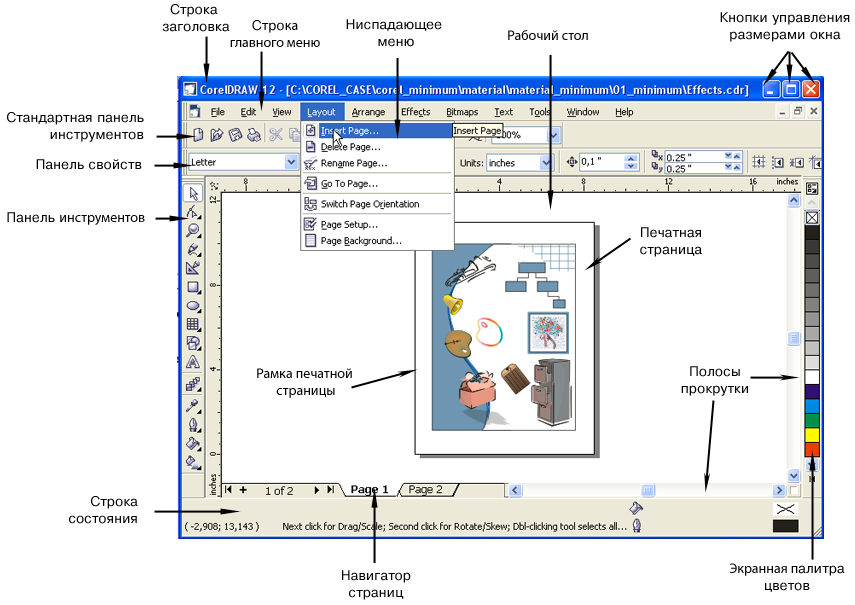
Task: Click the Cut scissors icon
Action: pyautogui.click(x=276, y=134)
